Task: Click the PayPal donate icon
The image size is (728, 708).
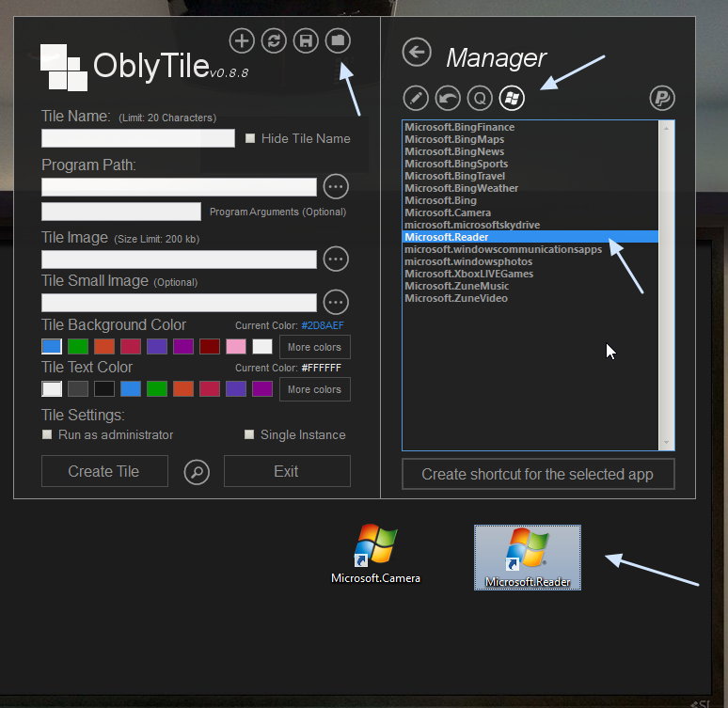Action: pos(662,98)
